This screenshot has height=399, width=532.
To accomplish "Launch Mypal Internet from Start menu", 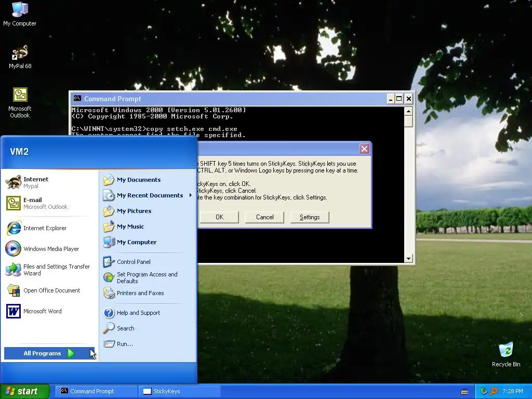I will 49,182.
